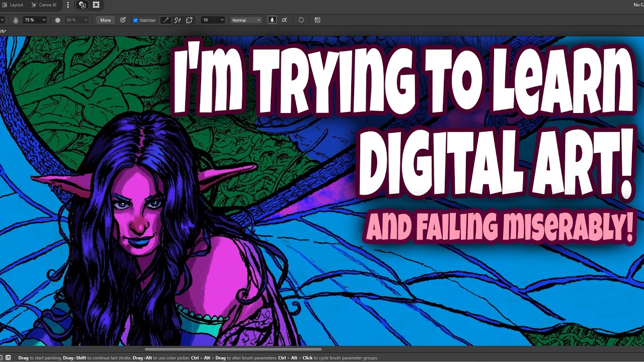Click the grid view icon
The height and width of the screenshot is (362, 644).
click(96, 5)
